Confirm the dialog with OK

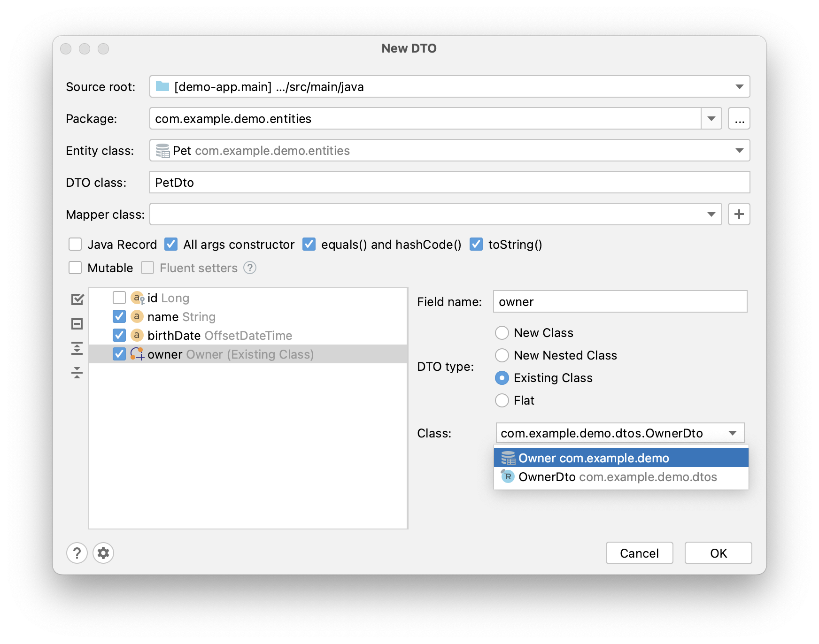click(718, 553)
